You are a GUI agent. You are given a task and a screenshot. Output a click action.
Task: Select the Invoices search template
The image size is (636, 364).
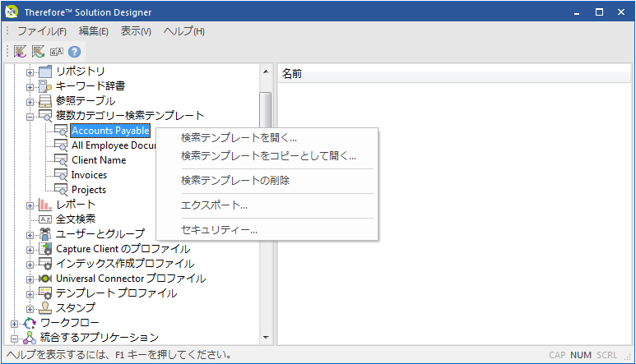click(89, 175)
